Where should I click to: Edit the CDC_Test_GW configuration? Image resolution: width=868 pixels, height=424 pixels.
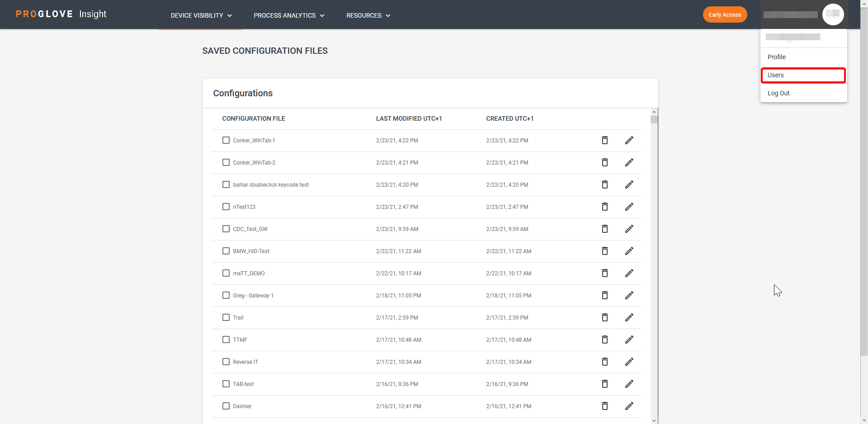629,229
